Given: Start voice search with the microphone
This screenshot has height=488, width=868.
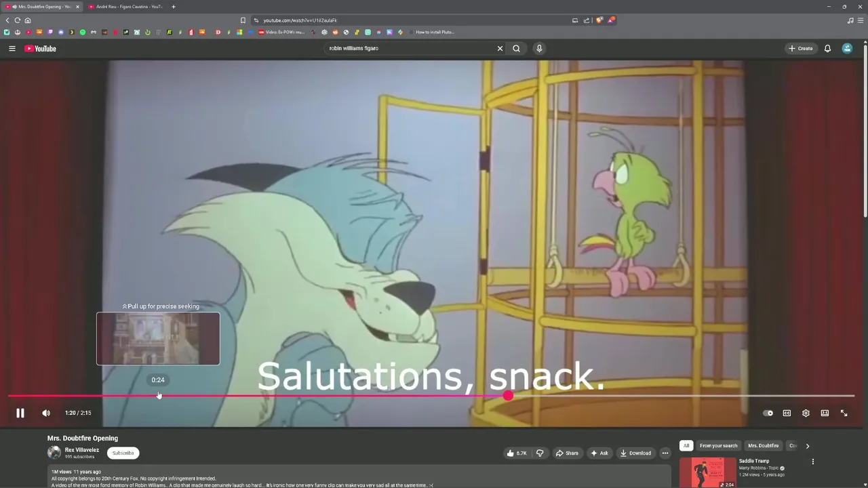Looking at the screenshot, I should (x=539, y=48).
